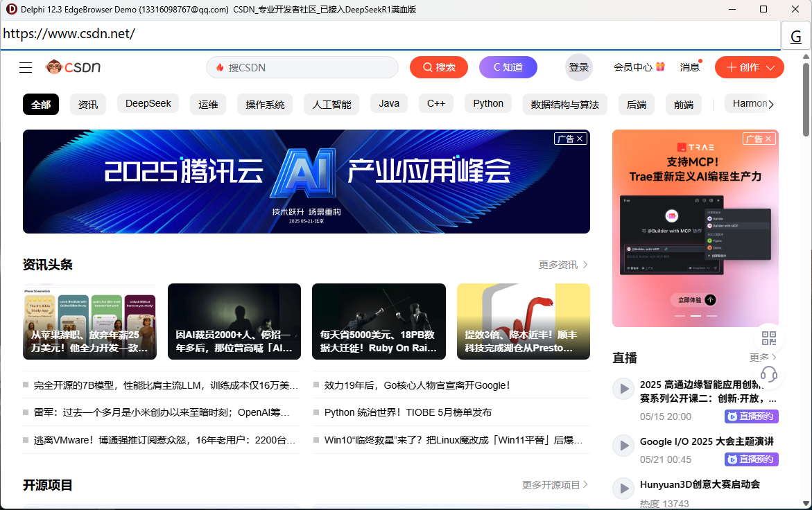Screen dimensions: 812x510
Task: Play the Google I/O 2025 live entry
Action: [623, 446]
